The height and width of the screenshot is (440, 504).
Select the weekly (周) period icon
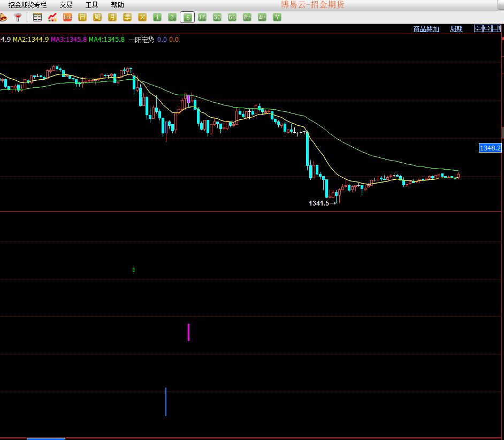click(x=97, y=17)
